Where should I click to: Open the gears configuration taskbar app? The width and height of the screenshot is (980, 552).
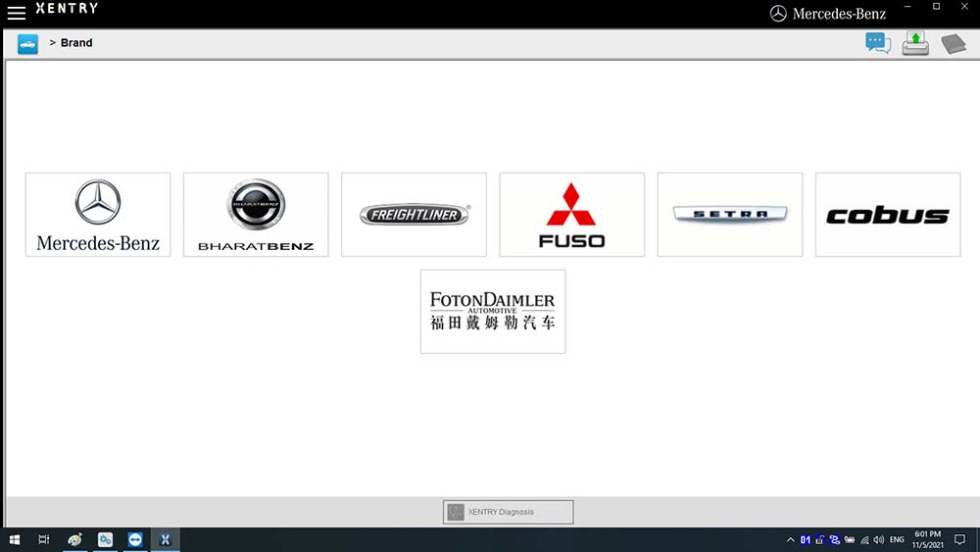click(x=105, y=539)
